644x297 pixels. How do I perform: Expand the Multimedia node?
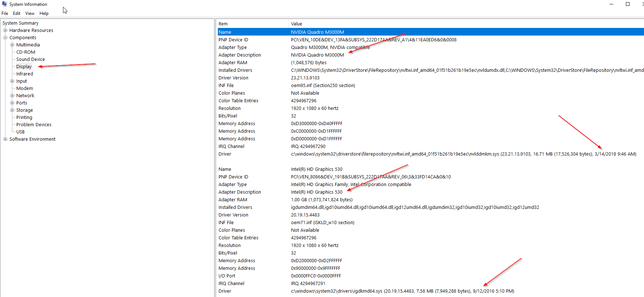[12, 45]
